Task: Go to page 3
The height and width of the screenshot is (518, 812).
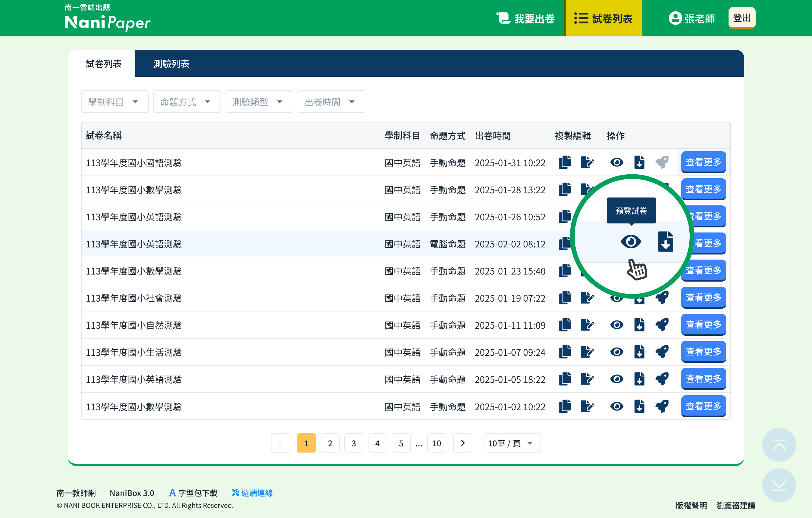Action: tap(353, 443)
